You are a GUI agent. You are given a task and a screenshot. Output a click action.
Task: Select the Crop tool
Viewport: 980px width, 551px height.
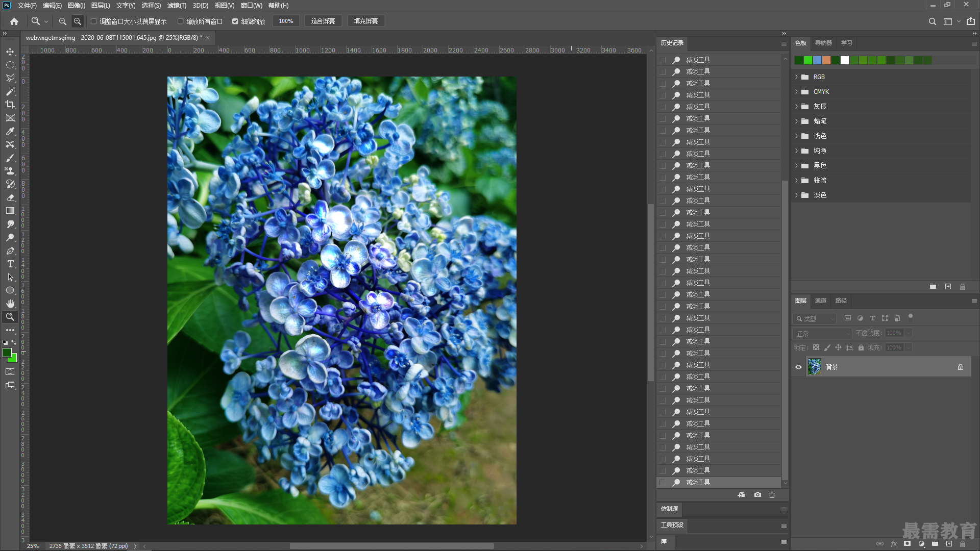coord(10,105)
